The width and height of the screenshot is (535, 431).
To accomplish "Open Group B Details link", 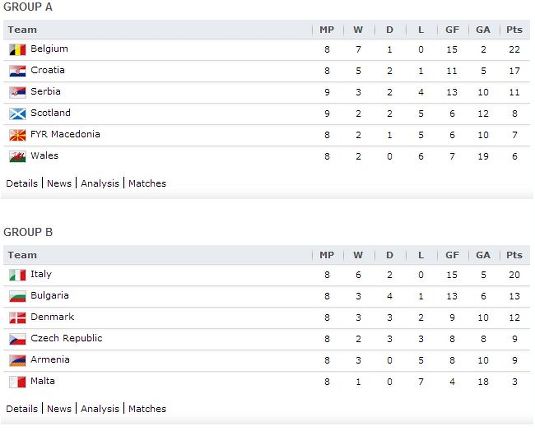I will click(22, 409).
